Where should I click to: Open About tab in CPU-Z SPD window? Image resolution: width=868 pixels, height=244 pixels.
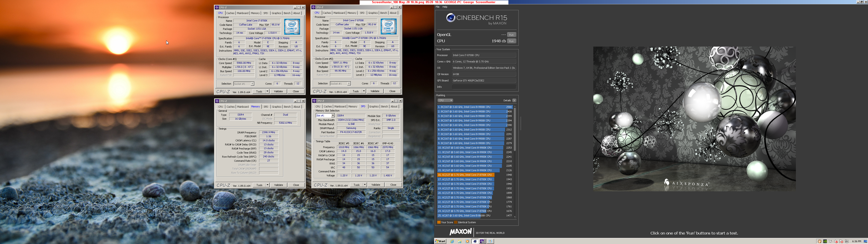pos(394,107)
